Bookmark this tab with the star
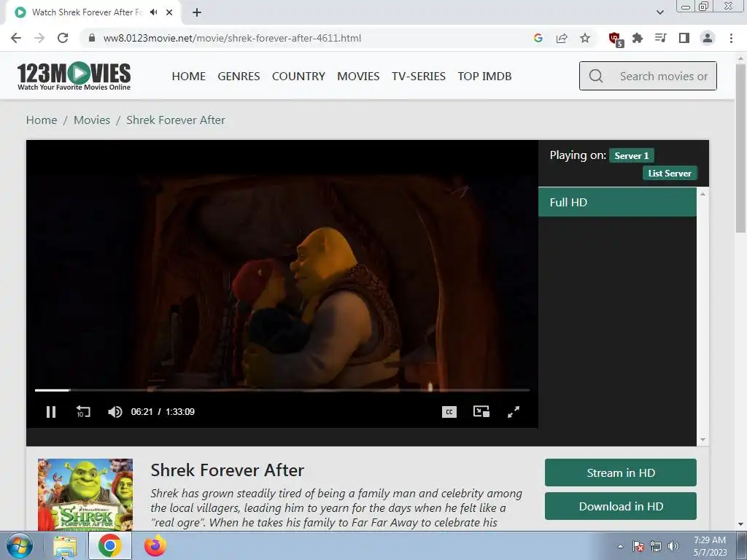Image resolution: width=747 pixels, height=560 pixels. [x=585, y=38]
